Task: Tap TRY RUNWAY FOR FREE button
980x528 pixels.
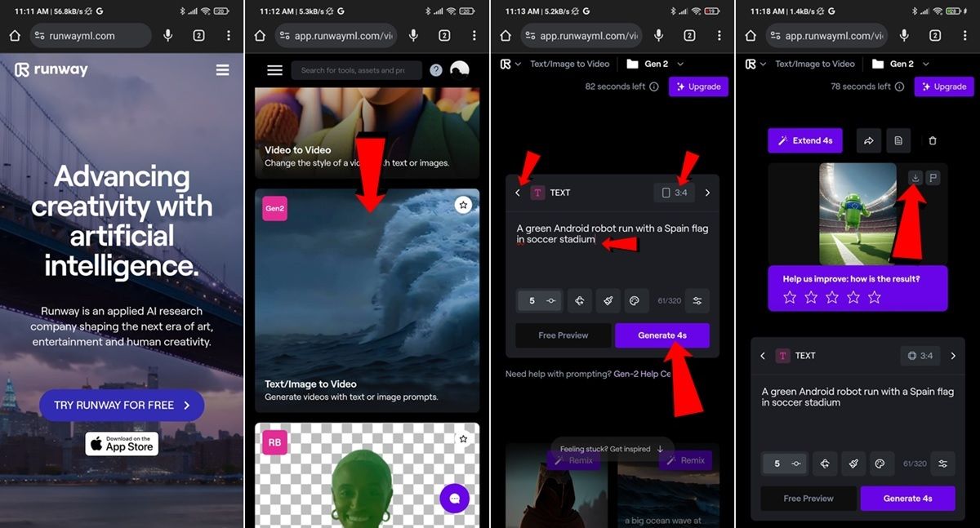Action: pos(122,405)
